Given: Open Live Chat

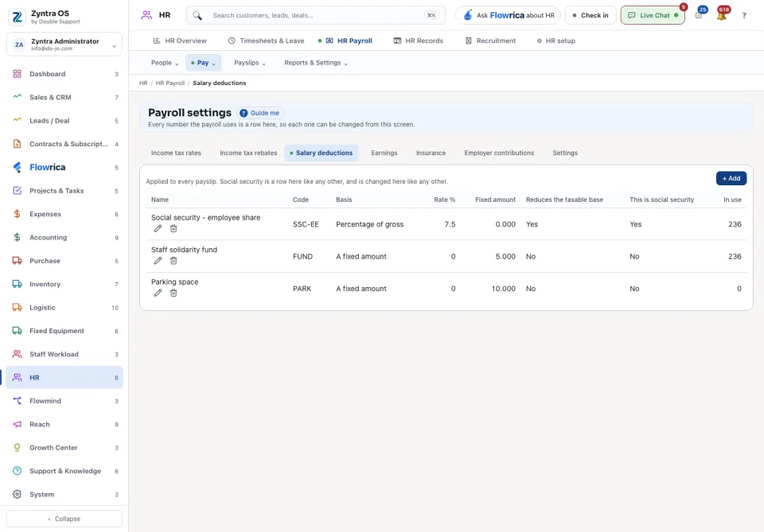Looking at the screenshot, I should point(653,15).
